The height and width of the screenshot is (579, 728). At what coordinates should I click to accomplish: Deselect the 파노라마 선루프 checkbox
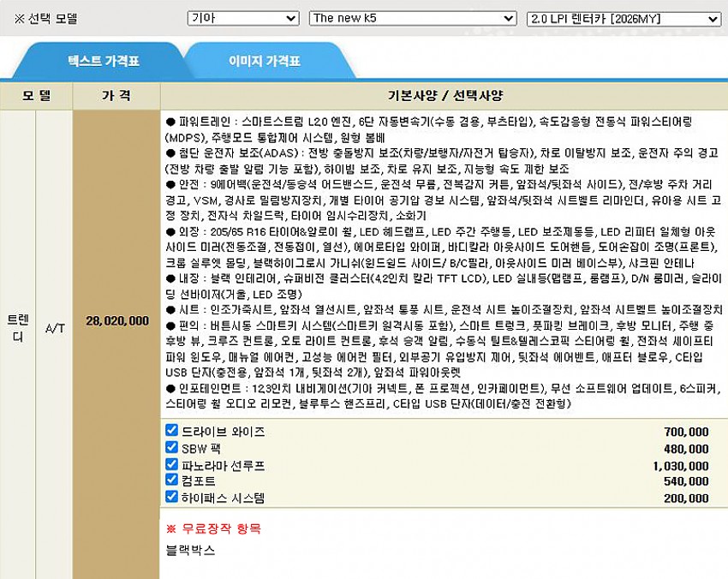171,463
